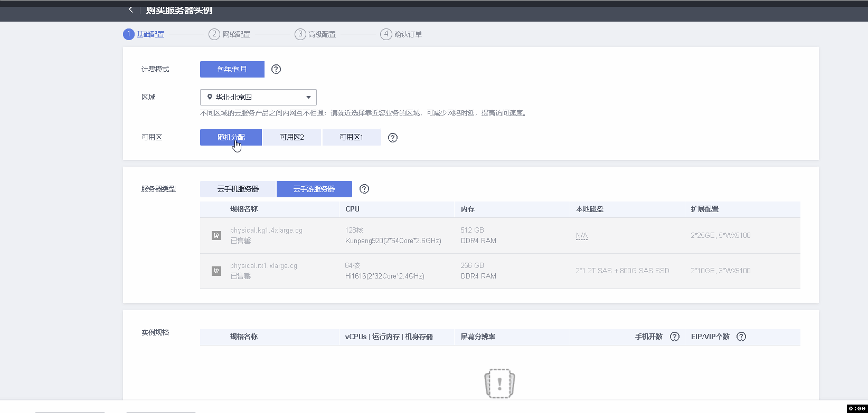Screen dimensions: 868x413
Task: Click physical.kg1.4xlarge.cg spec name
Action: (x=266, y=230)
